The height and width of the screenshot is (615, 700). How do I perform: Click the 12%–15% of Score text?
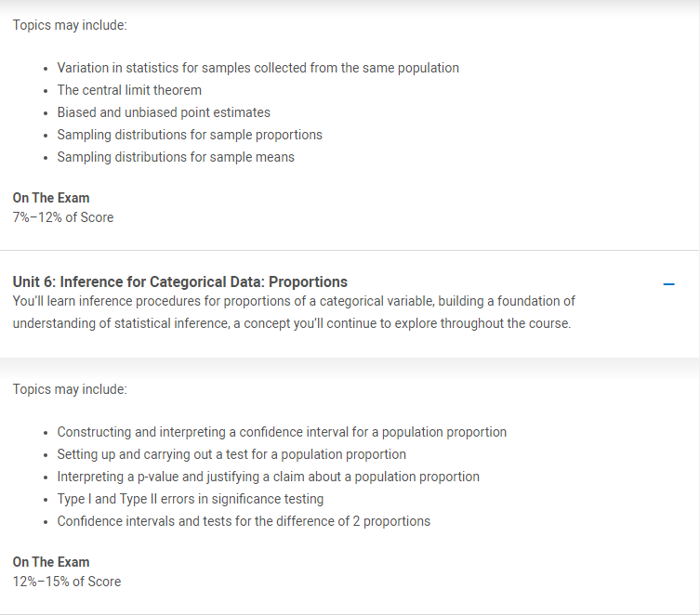click(x=67, y=582)
